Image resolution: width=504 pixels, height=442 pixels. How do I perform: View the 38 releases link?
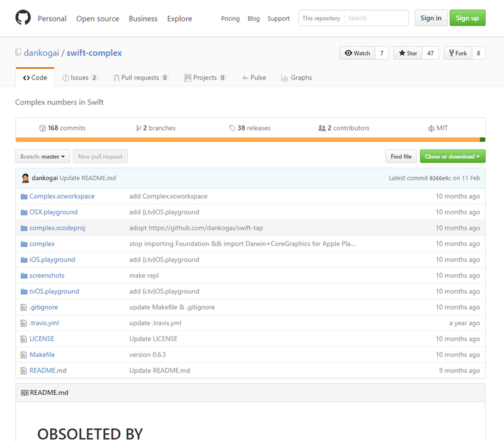[249, 128]
